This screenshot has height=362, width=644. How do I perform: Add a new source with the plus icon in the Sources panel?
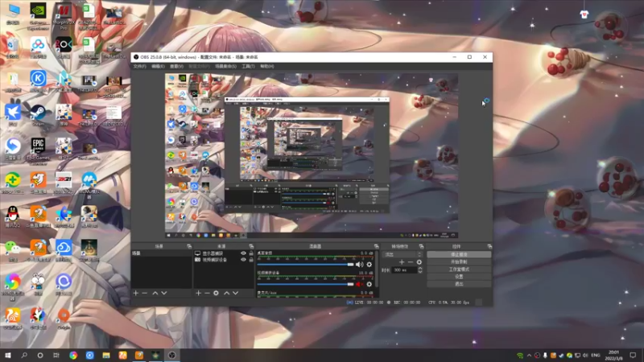[x=198, y=293]
